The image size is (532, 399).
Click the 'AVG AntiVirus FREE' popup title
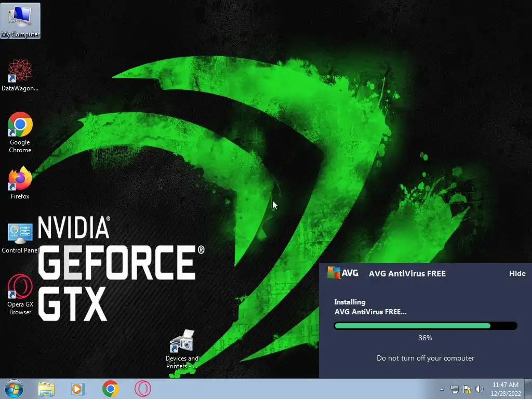tap(407, 273)
